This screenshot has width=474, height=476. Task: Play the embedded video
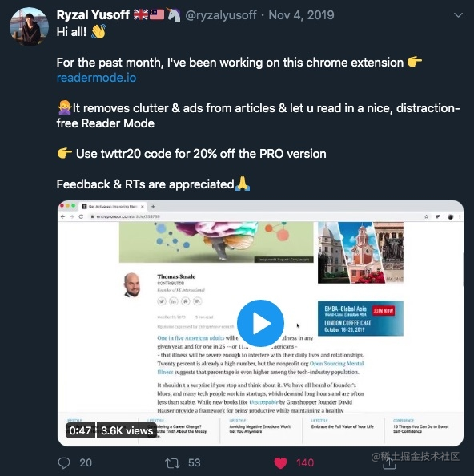click(260, 323)
